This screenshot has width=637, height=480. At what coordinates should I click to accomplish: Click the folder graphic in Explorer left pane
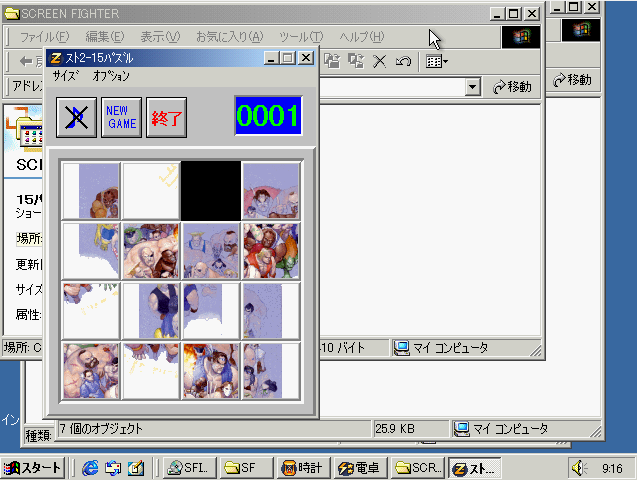(24, 128)
